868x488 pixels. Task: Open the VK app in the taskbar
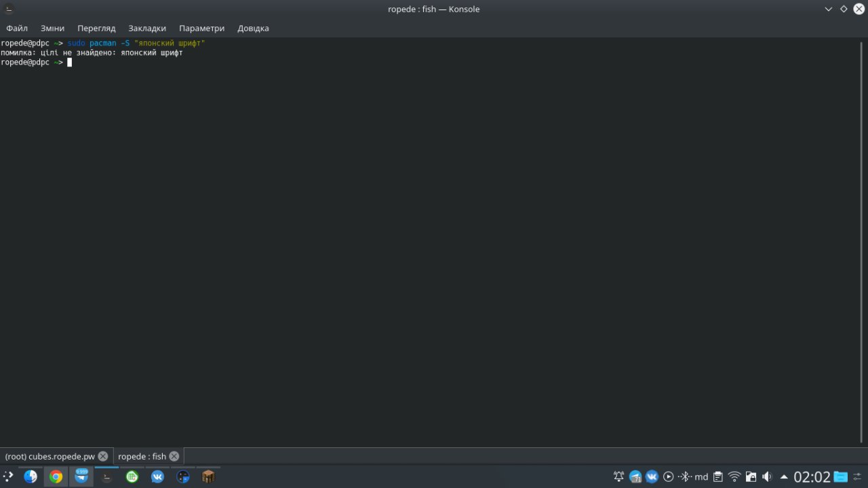click(x=157, y=476)
